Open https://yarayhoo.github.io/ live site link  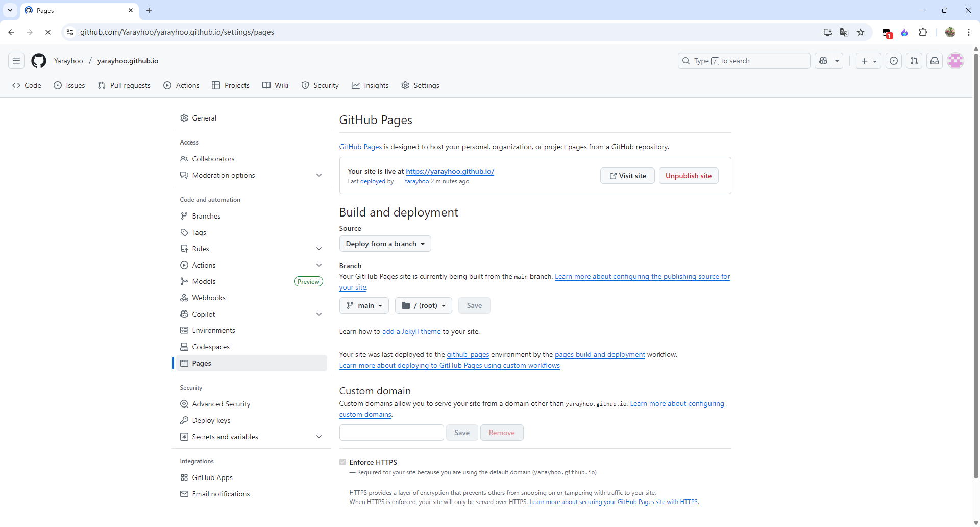click(450, 171)
